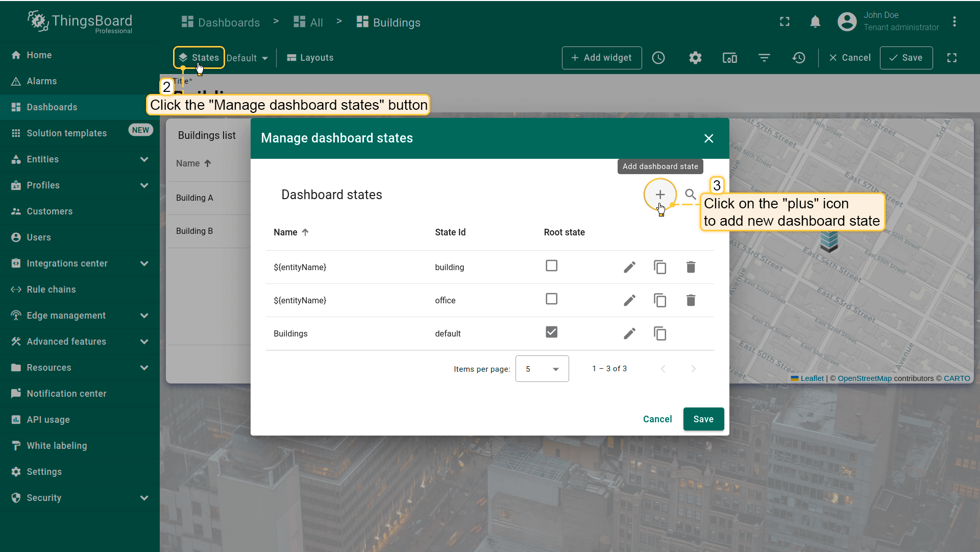Check root state for office row
This screenshot has width=980, height=552.
(x=551, y=299)
